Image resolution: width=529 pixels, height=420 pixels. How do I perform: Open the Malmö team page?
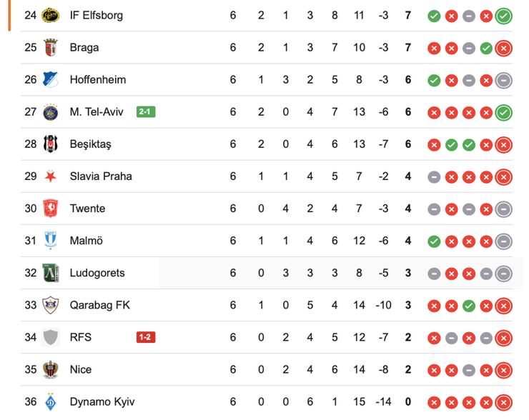86,241
